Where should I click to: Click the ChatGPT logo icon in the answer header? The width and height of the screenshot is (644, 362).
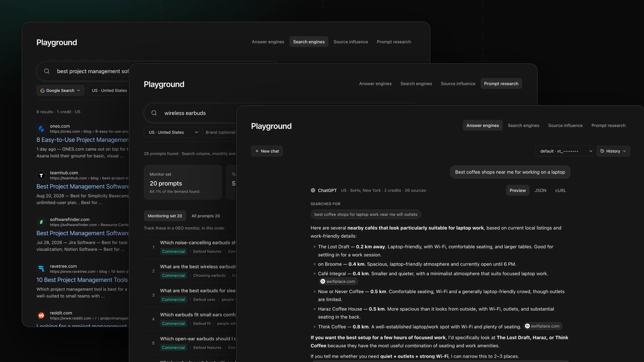coord(313,190)
